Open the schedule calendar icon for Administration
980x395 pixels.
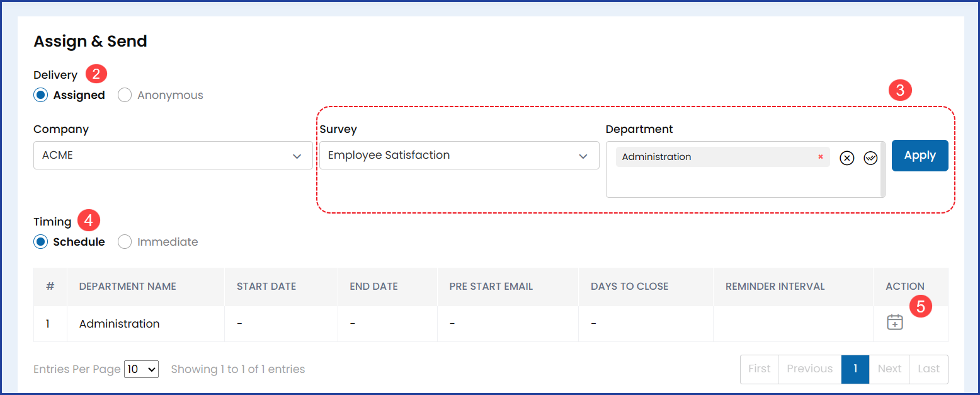(894, 323)
